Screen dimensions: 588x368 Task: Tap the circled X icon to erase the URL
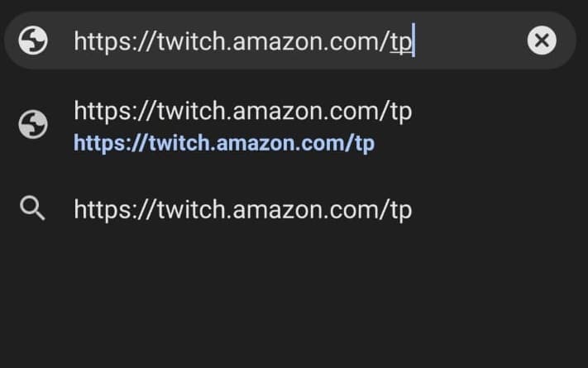click(542, 41)
